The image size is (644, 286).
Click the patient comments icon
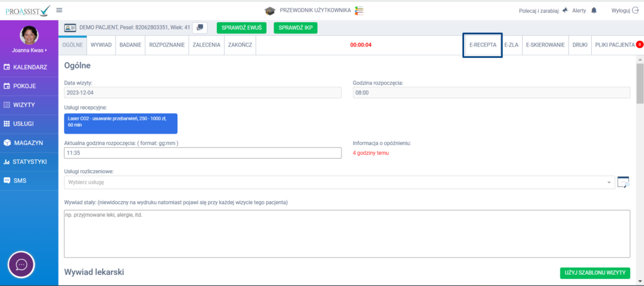(200, 28)
